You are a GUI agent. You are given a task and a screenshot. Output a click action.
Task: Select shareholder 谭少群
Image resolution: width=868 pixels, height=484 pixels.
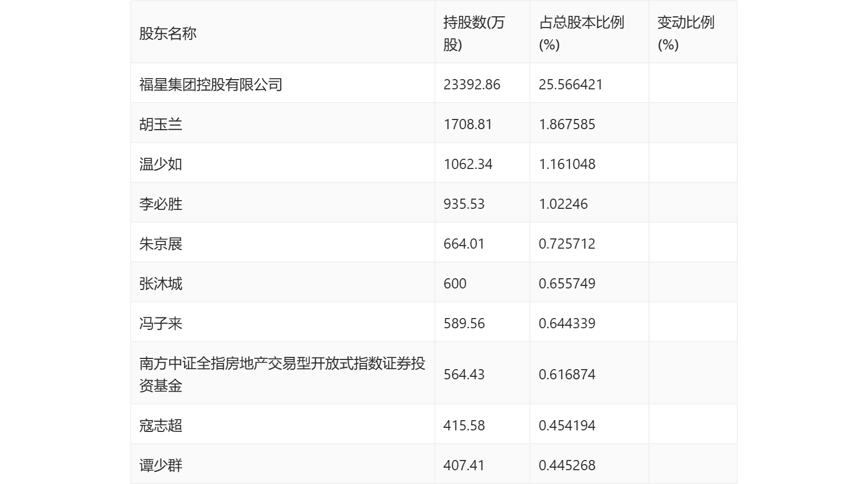tap(161, 466)
